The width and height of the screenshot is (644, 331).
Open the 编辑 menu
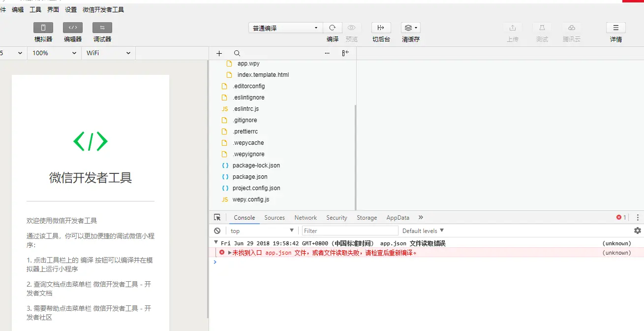click(18, 9)
